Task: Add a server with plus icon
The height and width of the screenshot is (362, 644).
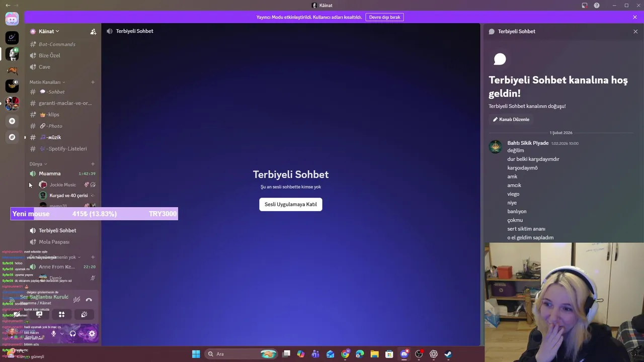Action: [x=12, y=121]
